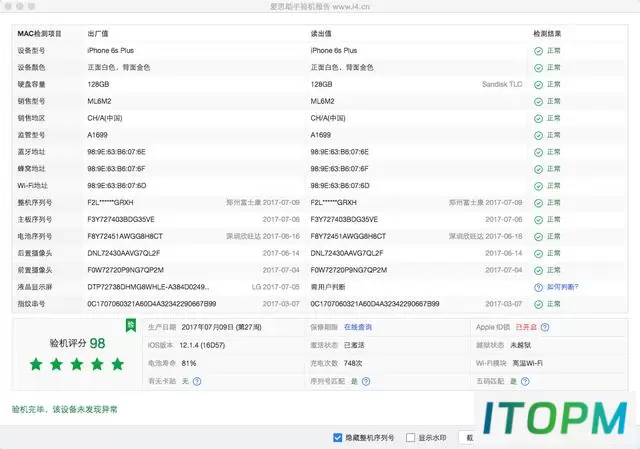The image size is (640, 449).
Task: Click the question icon in the 液晶显示屏 row
Action: click(x=538, y=287)
